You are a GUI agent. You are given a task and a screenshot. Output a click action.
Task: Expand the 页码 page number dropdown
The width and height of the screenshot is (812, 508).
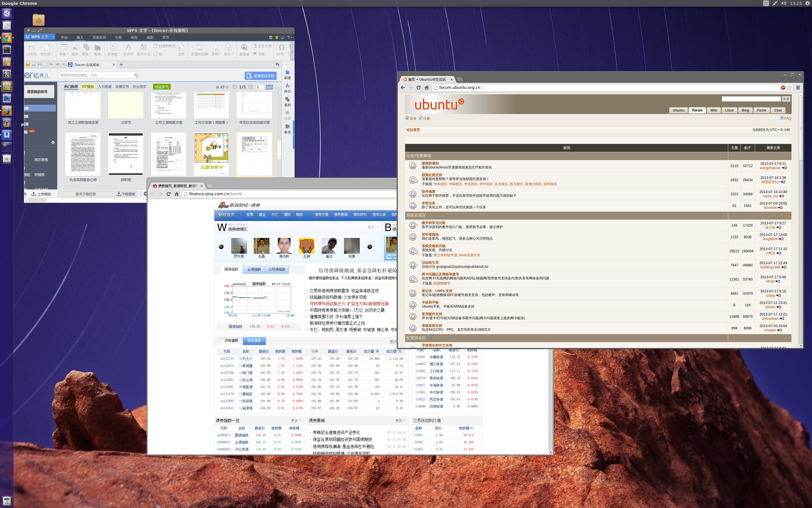[x=220, y=54]
